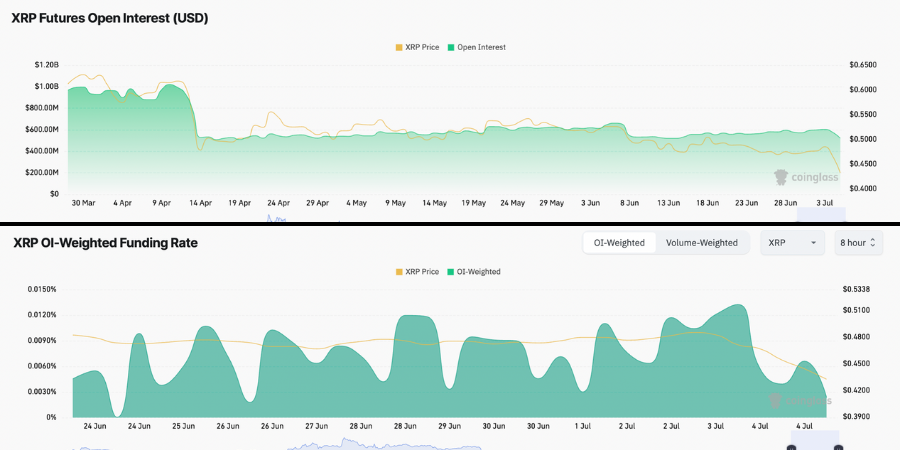Click the $0.5500 price axis label
Screen dimensions: 900x450
pos(863,114)
